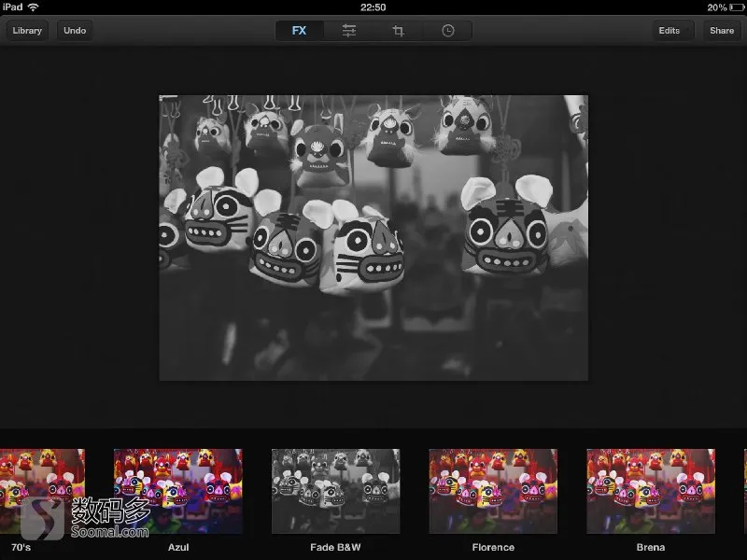The height and width of the screenshot is (560, 747).
Task: Open the crop tool tab
Action: (399, 31)
